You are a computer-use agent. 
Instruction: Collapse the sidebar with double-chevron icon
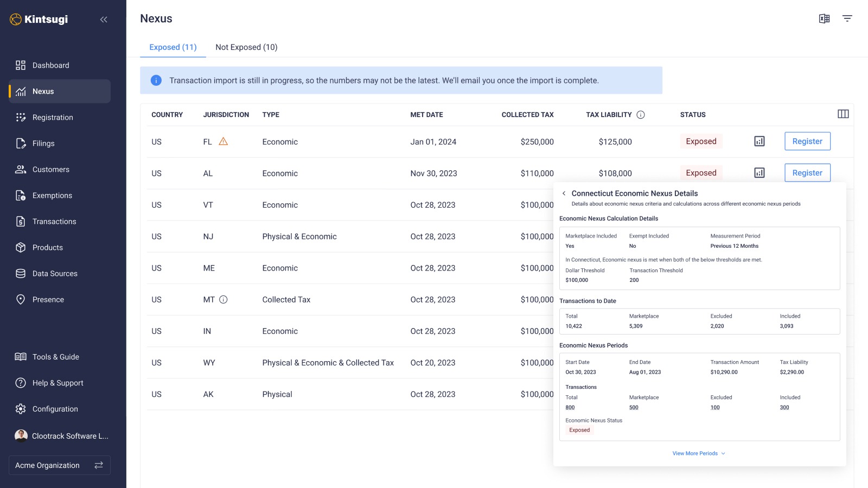104,20
